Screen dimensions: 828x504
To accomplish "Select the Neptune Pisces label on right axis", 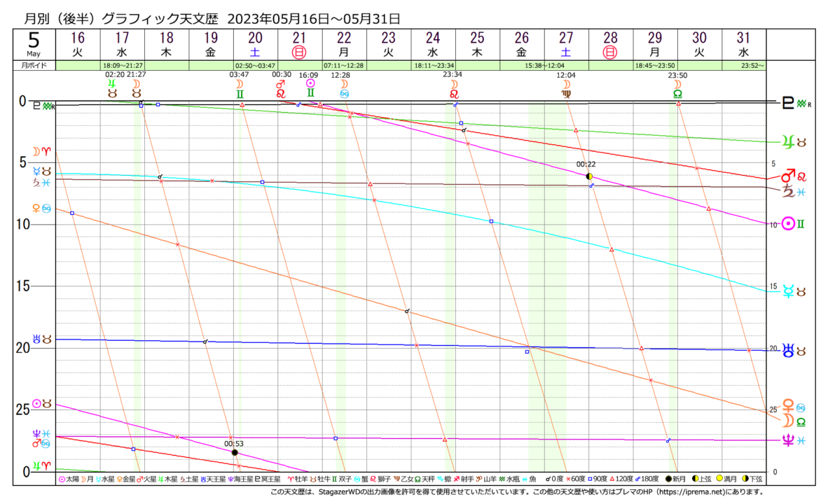I will point(794,440).
